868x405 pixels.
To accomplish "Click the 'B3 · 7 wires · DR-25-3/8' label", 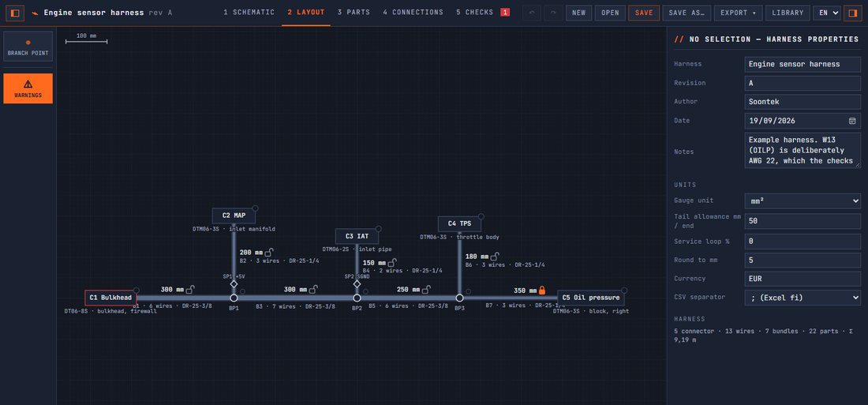I will click(295, 306).
